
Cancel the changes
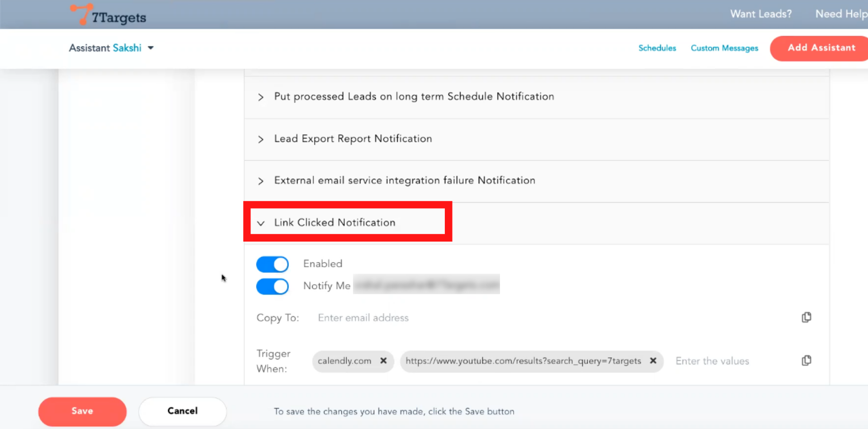coord(182,411)
